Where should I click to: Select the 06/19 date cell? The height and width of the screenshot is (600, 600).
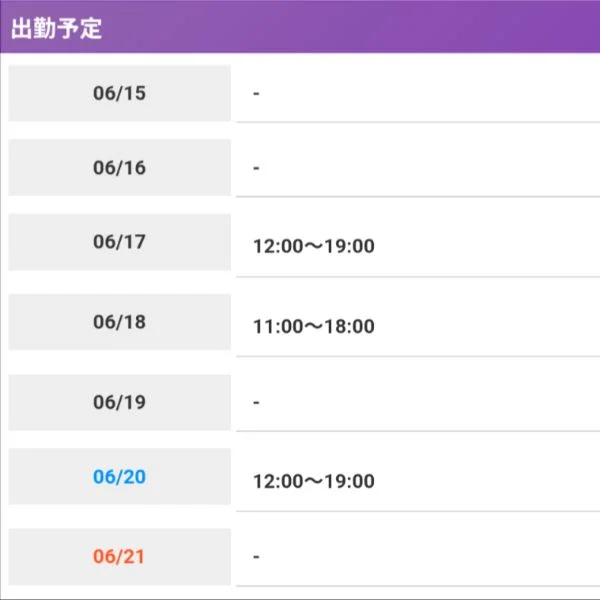(119, 402)
